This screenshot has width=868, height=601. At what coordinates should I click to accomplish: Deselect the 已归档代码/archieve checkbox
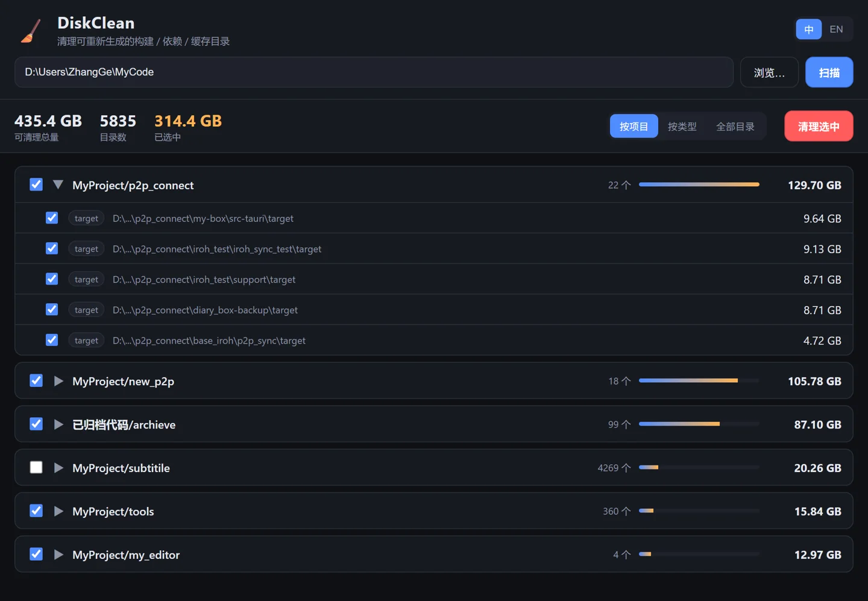tap(36, 424)
